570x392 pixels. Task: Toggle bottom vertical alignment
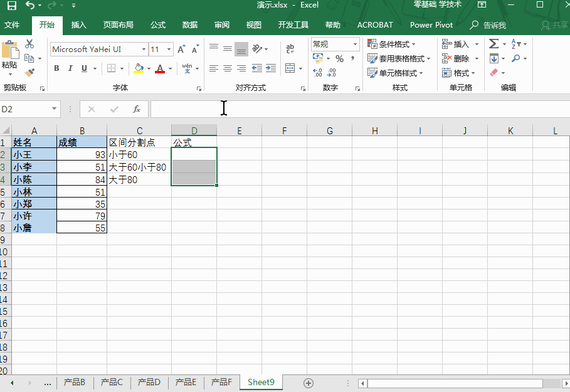(241, 49)
